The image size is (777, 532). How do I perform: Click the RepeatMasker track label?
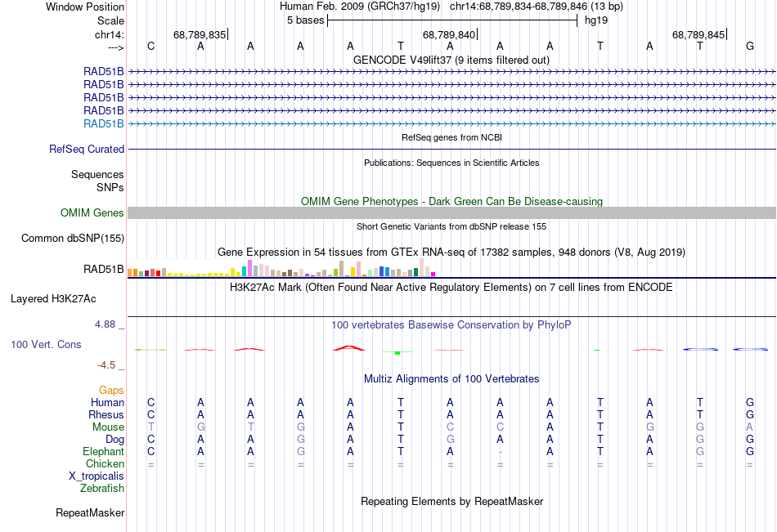pos(90,513)
